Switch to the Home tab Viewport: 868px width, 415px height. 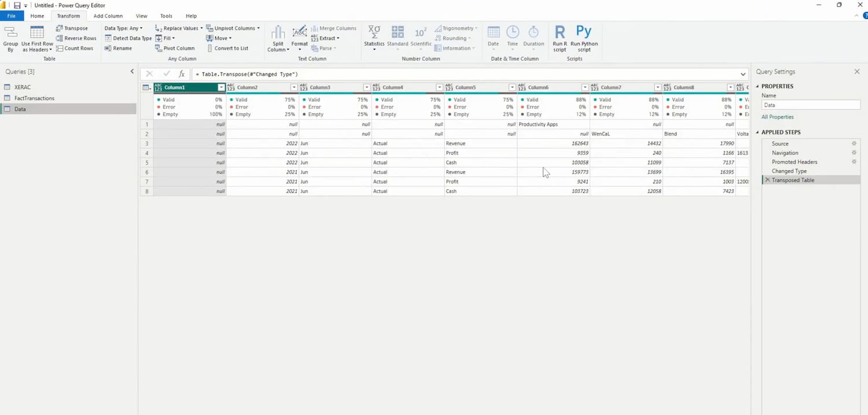(37, 16)
